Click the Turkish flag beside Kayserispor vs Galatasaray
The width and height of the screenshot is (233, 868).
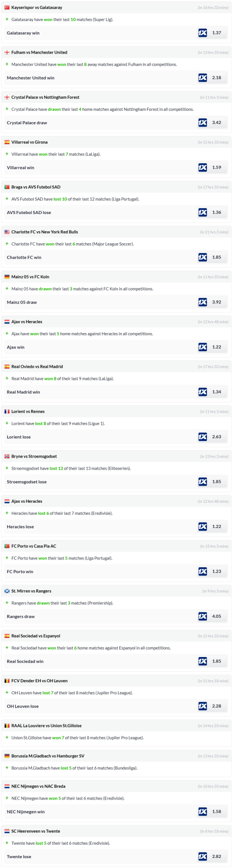tap(7, 8)
